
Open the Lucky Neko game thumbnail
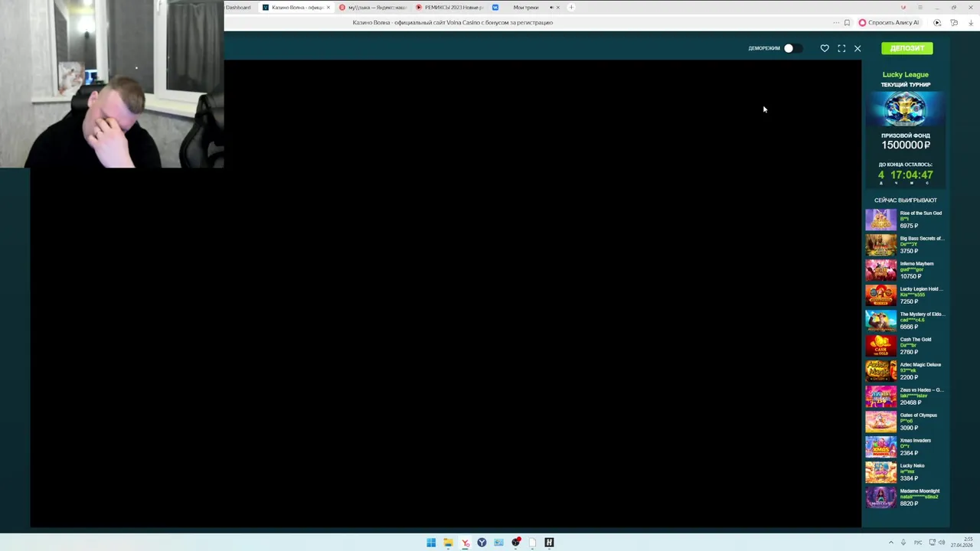point(880,472)
